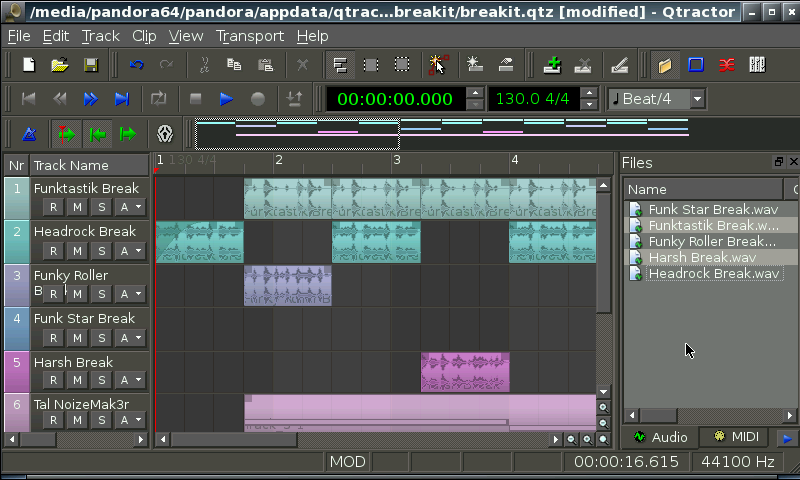
Task: Jump to end with Forward icon
Action: click(x=122, y=99)
